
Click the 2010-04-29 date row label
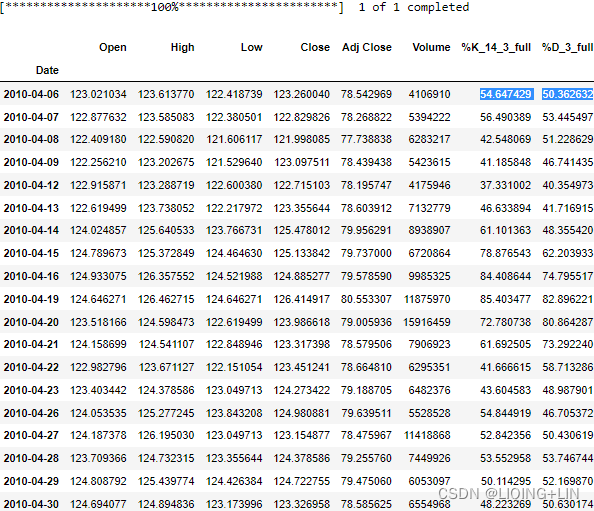tap(31, 481)
